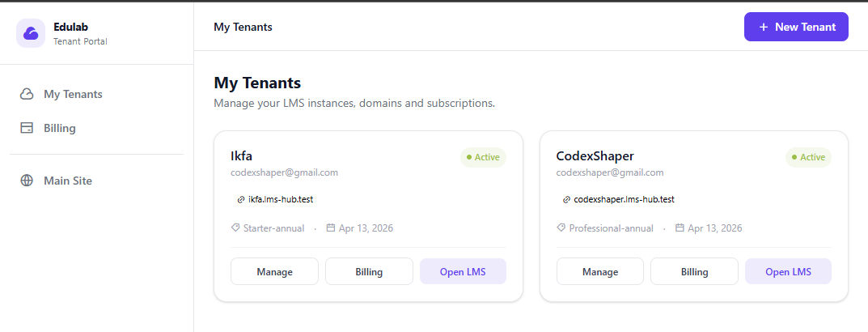Click Apr 13, 2026 in the Ikfa card
The width and height of the screenshot is (868, 332).
coord(366,228)
